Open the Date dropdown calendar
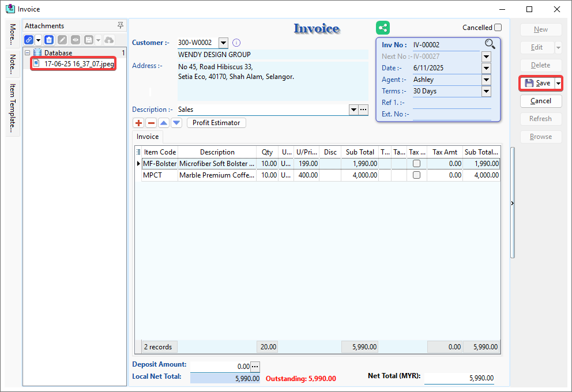The image size is (572, 392). click(486, 68)
